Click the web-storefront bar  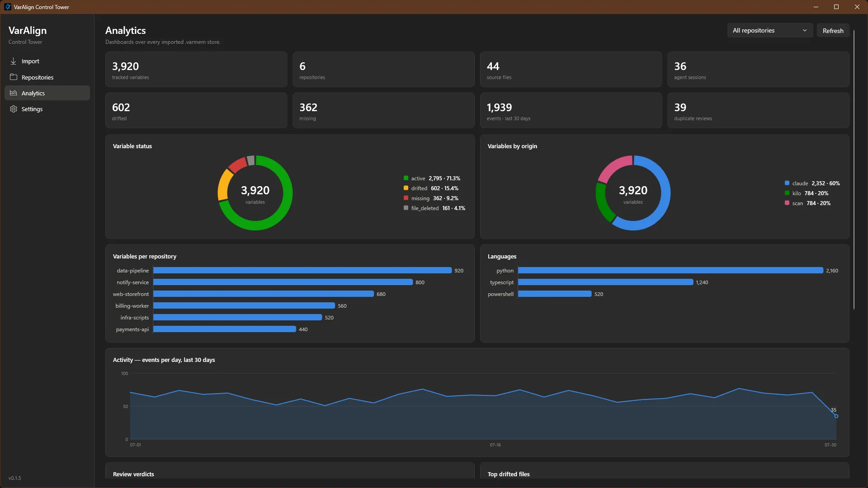pos(264,294)
